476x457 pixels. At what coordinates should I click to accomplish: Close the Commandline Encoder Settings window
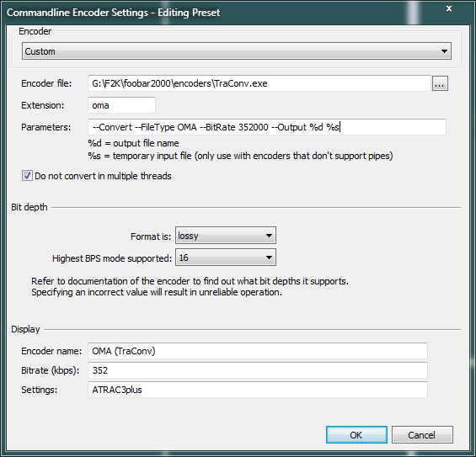point(449,8)
